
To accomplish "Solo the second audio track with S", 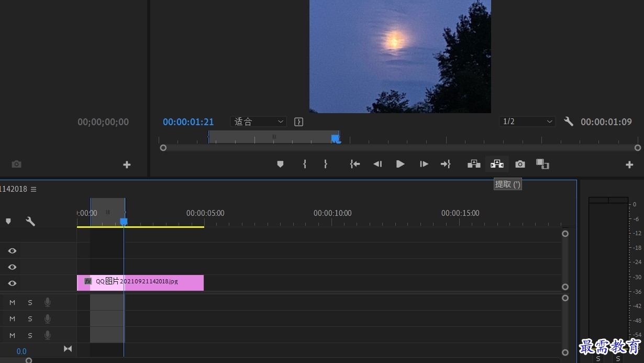I will point(30,319).
